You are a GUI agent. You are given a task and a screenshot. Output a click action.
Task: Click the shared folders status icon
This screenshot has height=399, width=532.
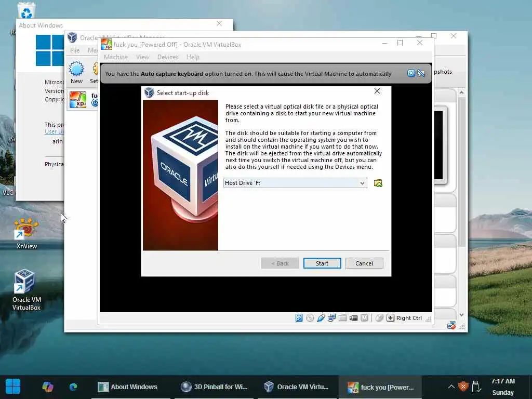342,318
